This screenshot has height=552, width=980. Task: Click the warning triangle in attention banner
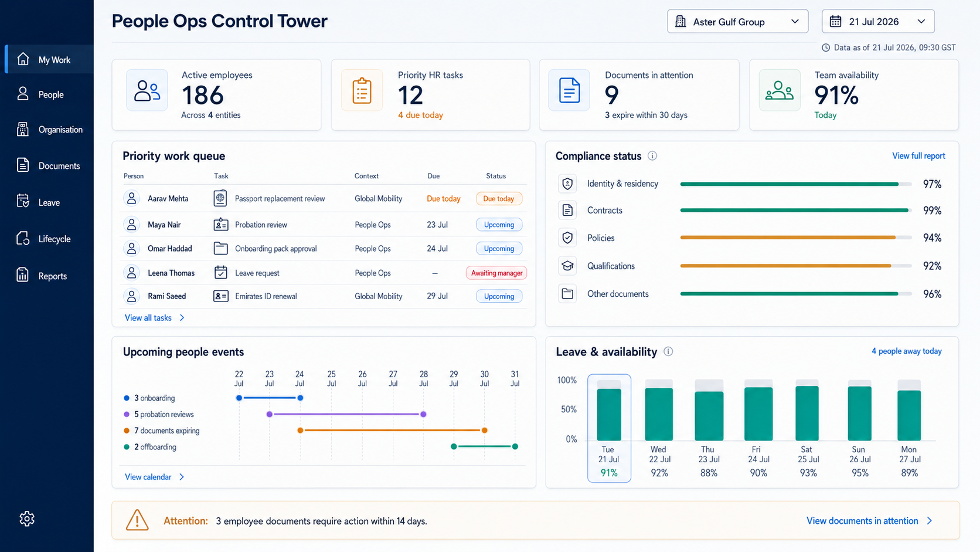[137, 520]
